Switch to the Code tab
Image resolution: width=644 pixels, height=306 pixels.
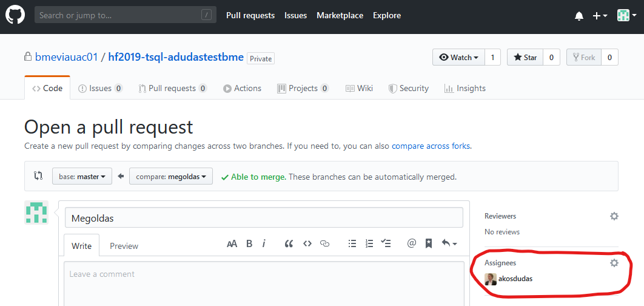pyautogui.click(x=47, y=88)
